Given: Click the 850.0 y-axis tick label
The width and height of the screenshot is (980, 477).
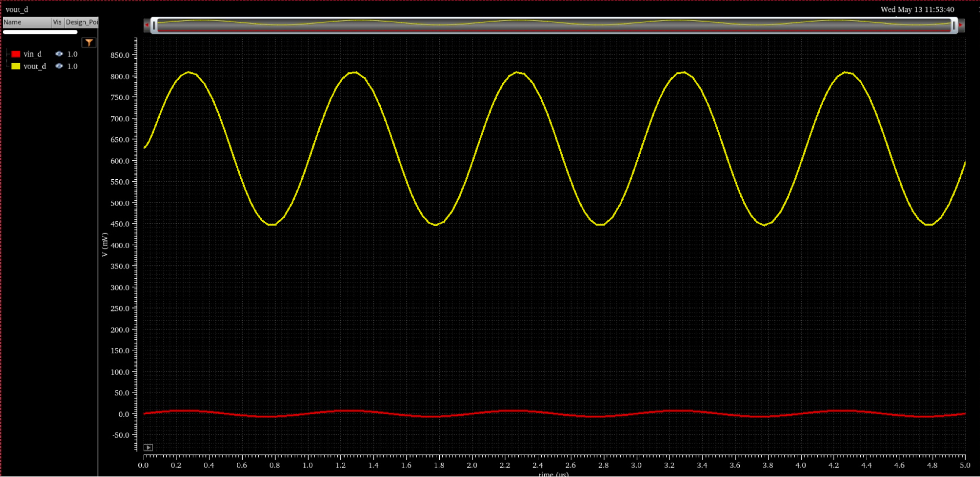Looking at the screenshot, I should coord(120,55).
